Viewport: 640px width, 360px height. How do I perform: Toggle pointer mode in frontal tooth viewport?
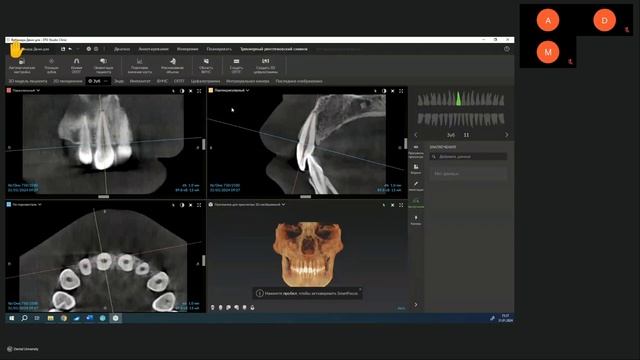[173, 91]
